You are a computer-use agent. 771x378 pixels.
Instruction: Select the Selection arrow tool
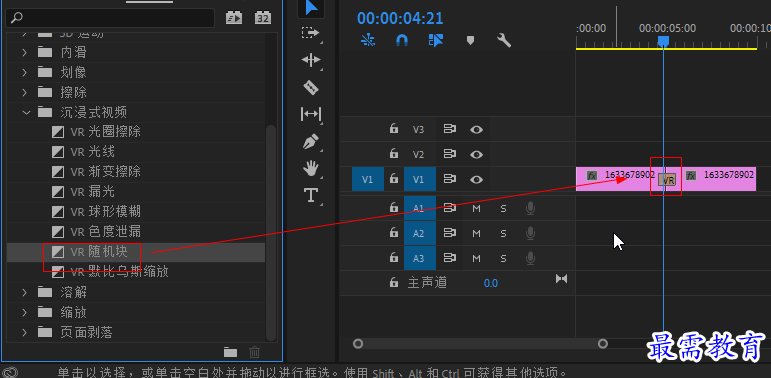(311, 8)
